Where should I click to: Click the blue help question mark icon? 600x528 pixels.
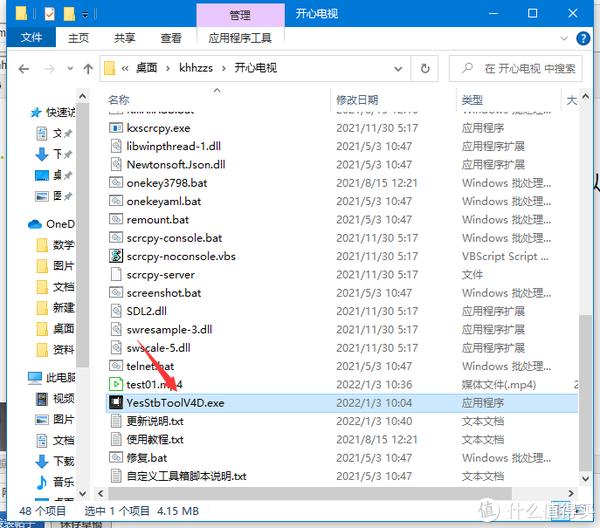pyautogui.click(x=583, y=38)
